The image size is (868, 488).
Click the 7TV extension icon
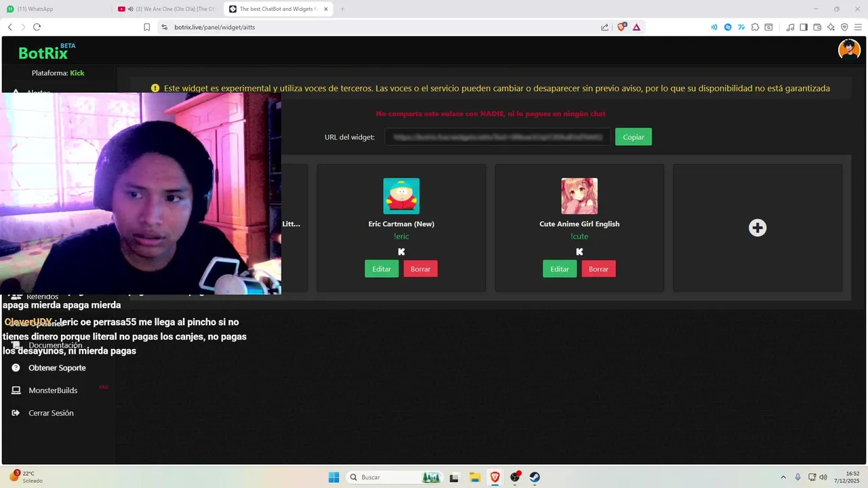coord(741,27)
